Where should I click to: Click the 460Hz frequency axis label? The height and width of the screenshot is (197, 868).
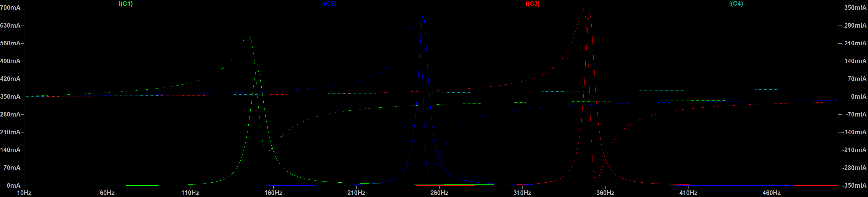coord(772,193)
